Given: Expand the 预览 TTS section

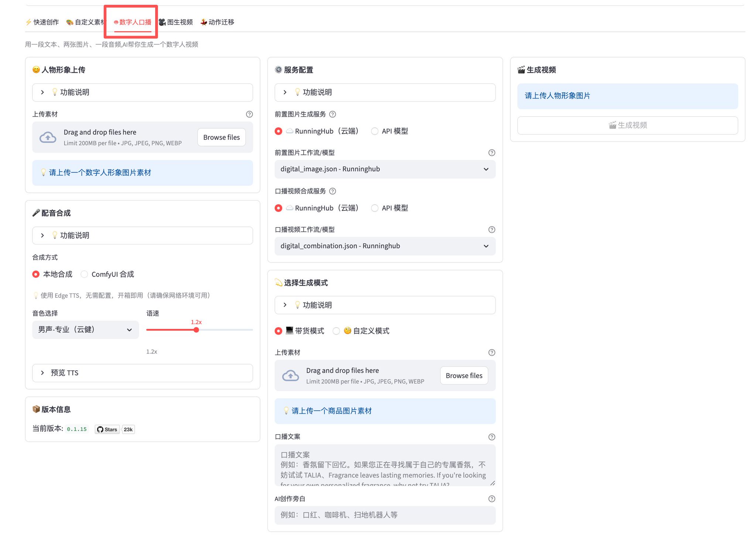Looking at the screenshot, I should click(x=143, y=373).
